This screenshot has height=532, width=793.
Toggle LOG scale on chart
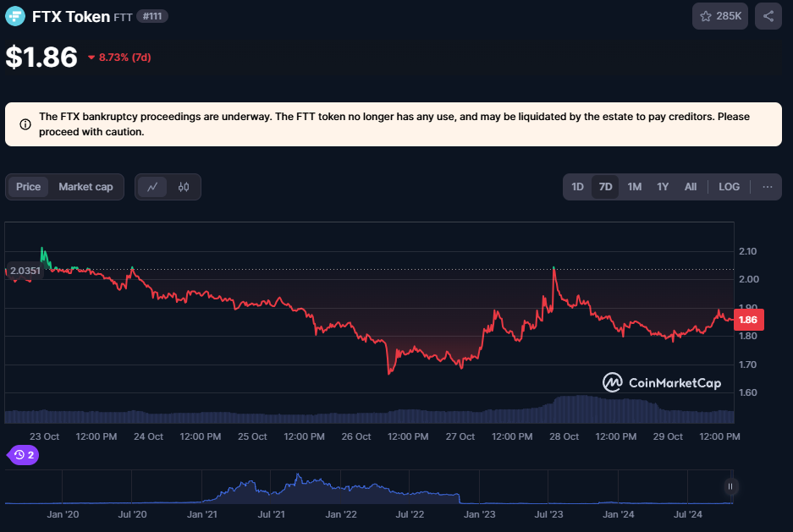click(729, 187)
